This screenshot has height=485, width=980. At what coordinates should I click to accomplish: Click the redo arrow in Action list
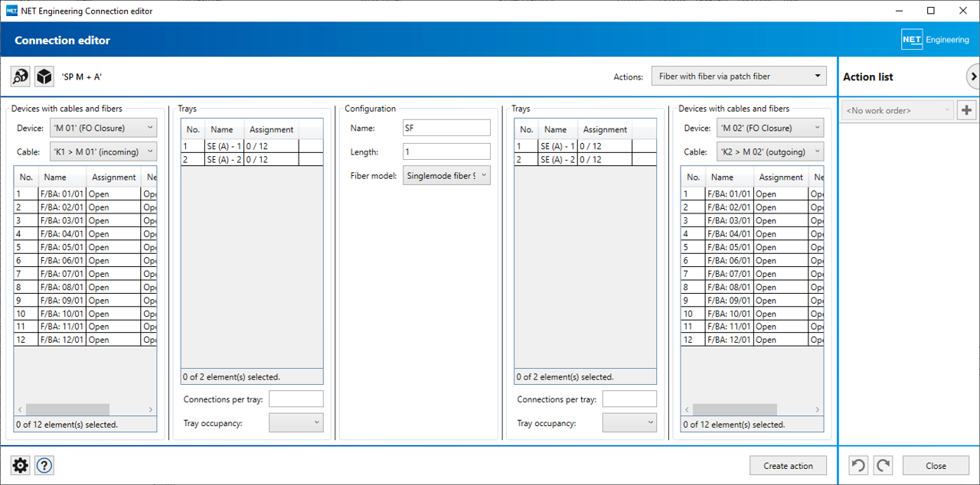pyautogui.click(x=883, y=465)
